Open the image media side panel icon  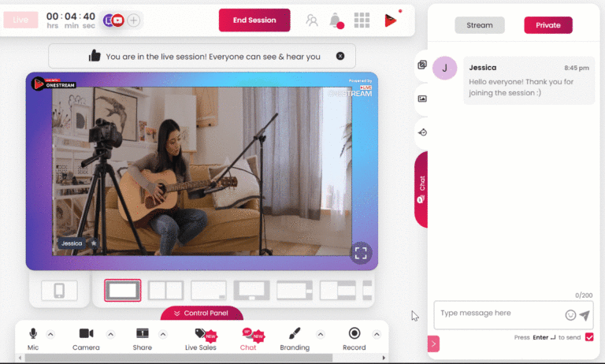point(422,98)
